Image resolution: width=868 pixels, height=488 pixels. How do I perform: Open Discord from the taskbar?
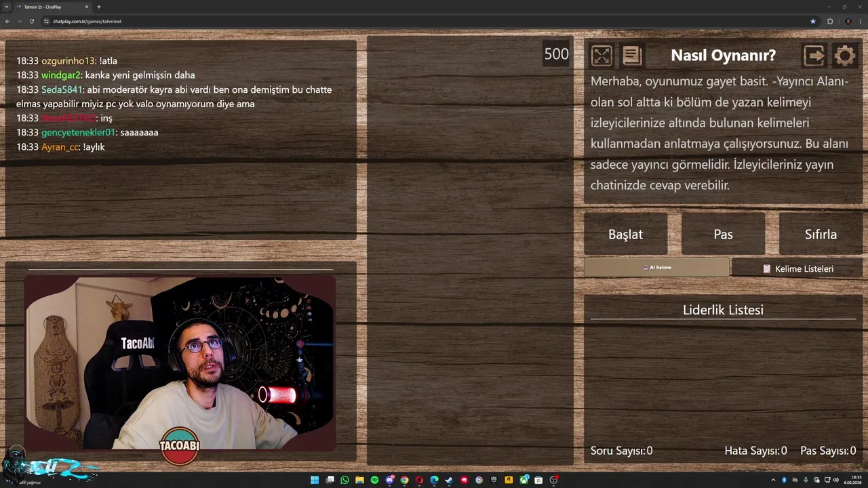(x=390, y=480)
